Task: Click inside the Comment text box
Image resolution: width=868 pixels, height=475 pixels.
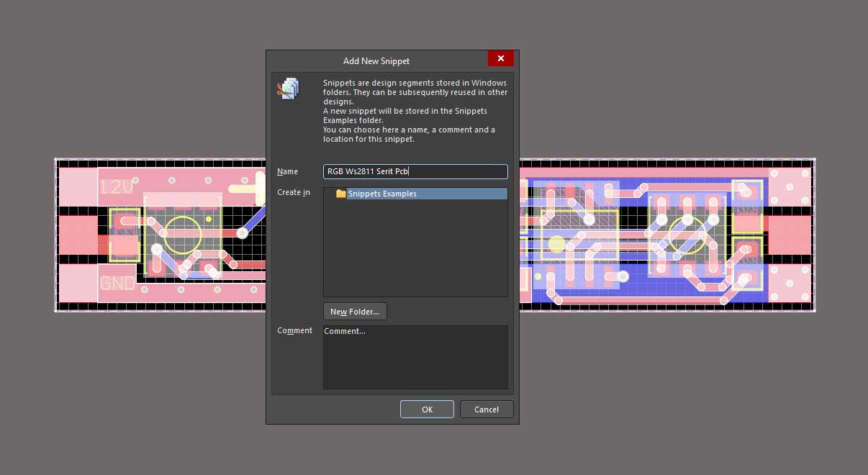Action: (415, 357)
